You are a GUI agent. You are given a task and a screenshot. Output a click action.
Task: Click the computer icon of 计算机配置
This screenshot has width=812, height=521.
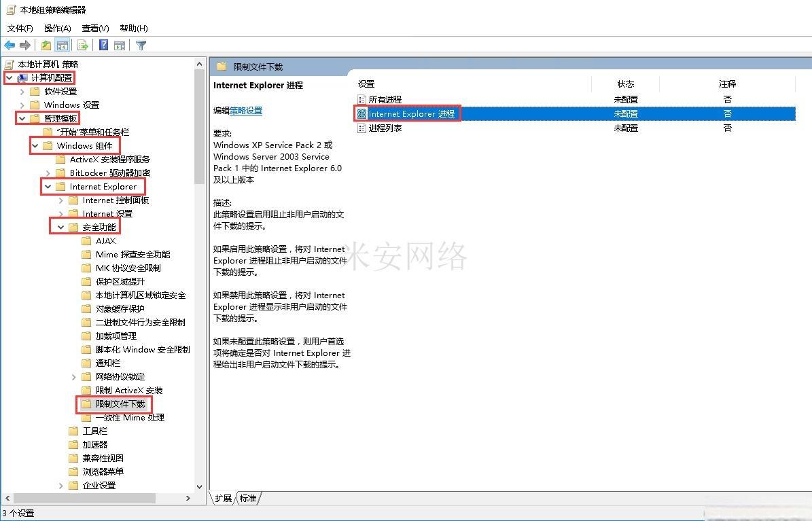tap(22, 77)
